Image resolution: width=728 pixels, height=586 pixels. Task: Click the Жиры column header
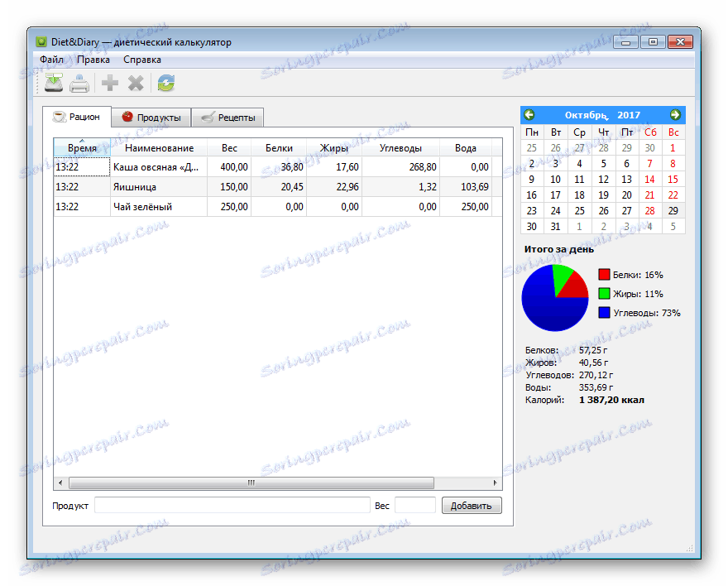click(x=334, y=147)
